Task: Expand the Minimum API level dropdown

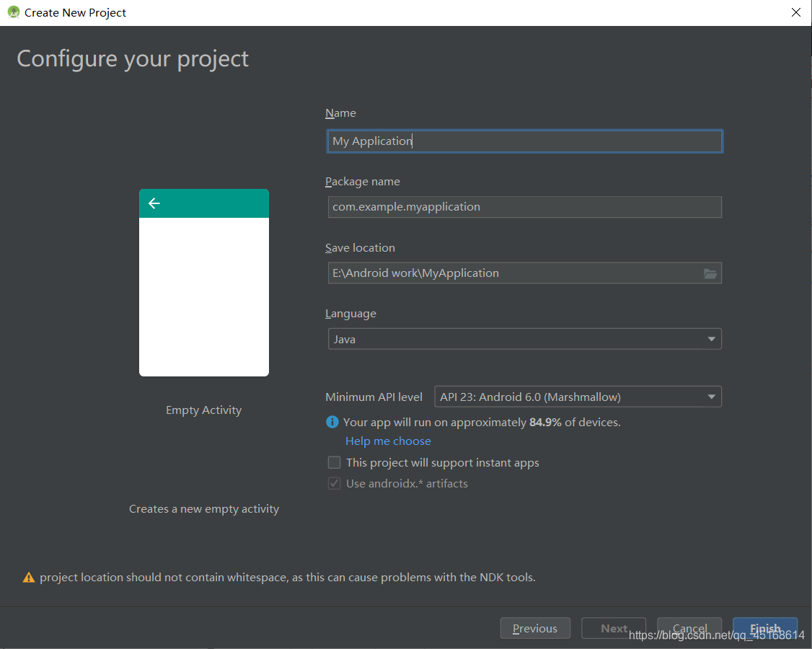Action: 711,397
